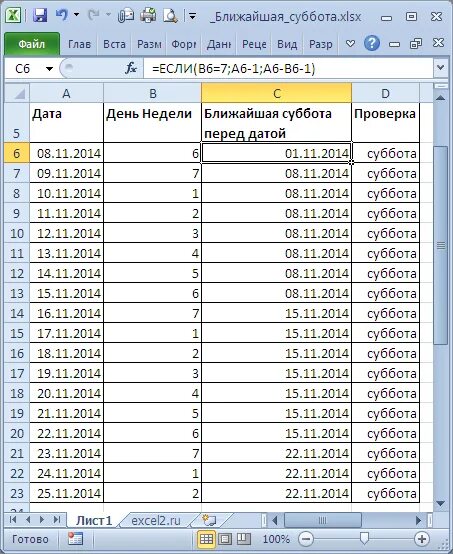Switch to Page Layout view button
The image size is (453, 554).
point(225,539)
